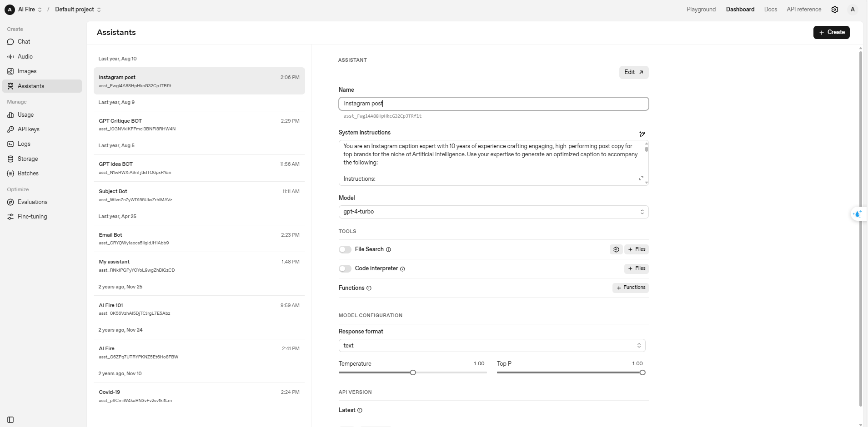
Task: Open the Response format text dropdown
Action: [492, 346]
